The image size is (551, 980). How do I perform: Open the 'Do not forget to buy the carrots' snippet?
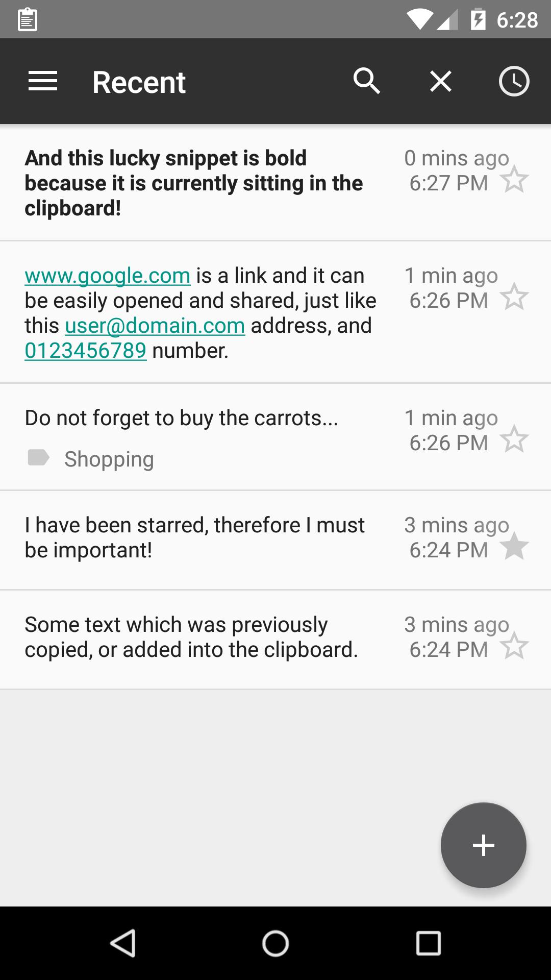(x=181, y=418)
